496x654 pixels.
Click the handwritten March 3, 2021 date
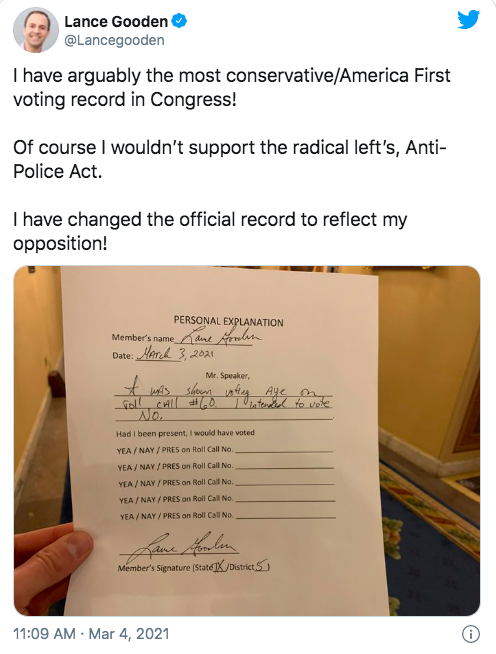175,354
